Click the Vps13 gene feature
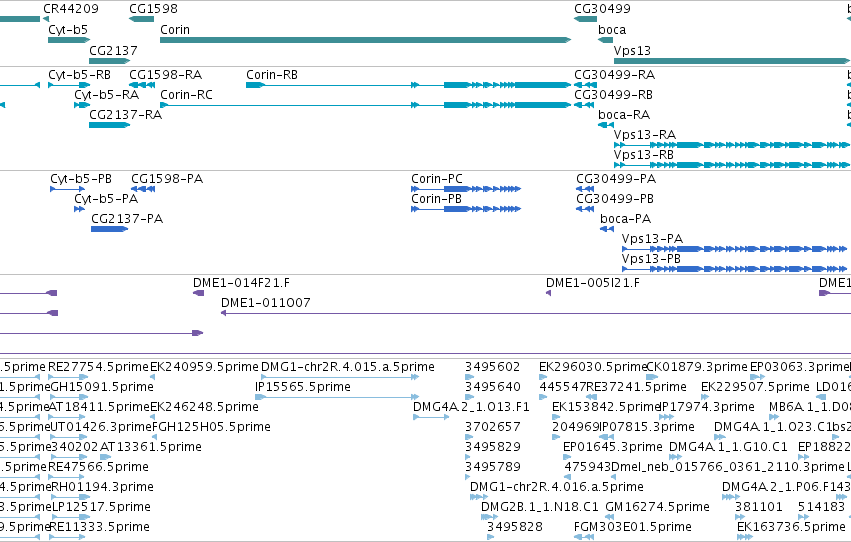The width and height of the screenshot is (851, 542). pyautogui.click(x=732, y=61)
